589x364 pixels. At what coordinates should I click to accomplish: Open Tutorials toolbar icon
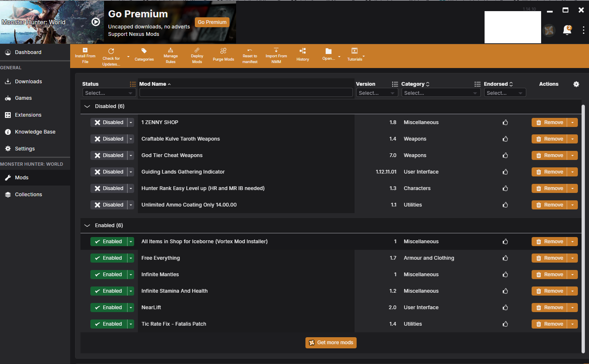click(x=355, y=51)
